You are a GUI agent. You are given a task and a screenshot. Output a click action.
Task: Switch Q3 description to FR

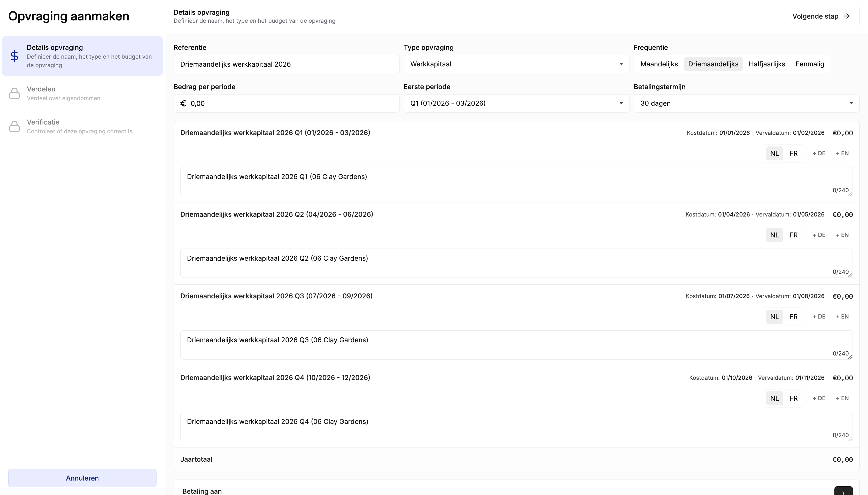[794, 316]
